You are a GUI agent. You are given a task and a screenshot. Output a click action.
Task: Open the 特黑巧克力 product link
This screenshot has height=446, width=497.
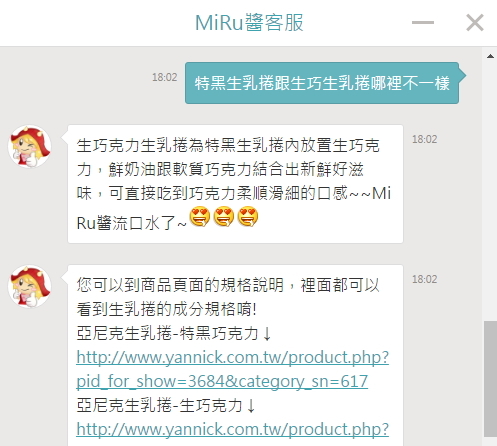coord(233,357)
